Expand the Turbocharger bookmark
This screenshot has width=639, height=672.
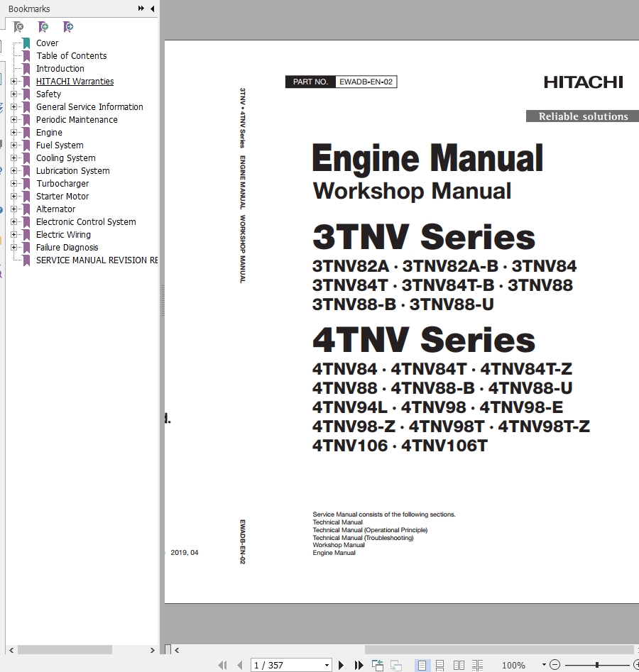coord(13,183)
